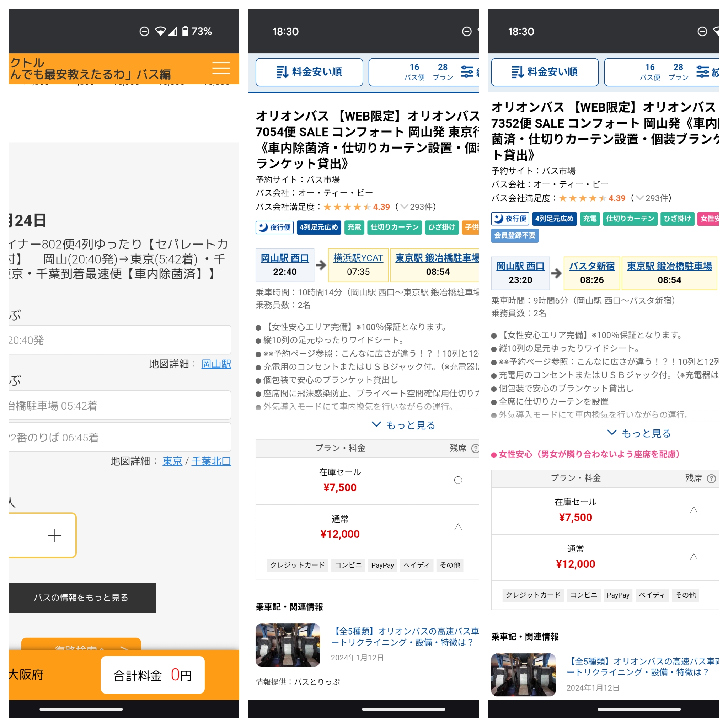Image resolution: width=728 pixels, height=728 pixels.
Task: Tap クレジットカード payment tag in middle screen
Action: (x=298, y=565)
